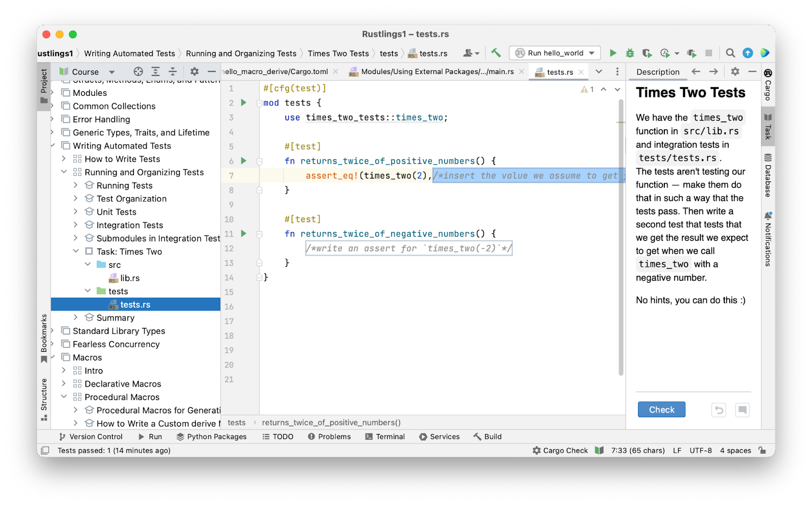Toggle the Structure tool window
Screen dimensions: 812x506
44,400
